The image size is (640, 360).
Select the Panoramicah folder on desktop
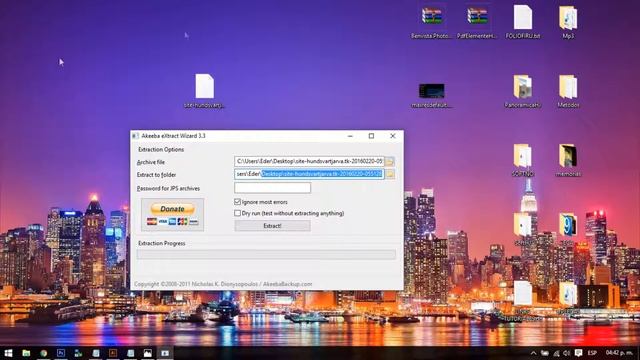(522, 91)
